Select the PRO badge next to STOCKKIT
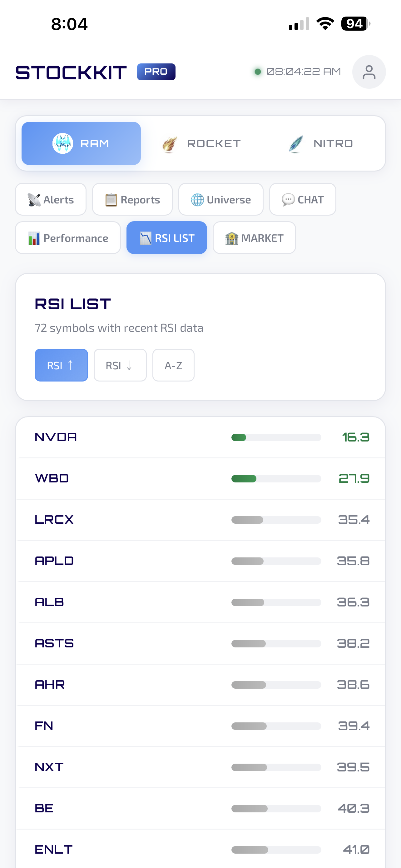 coord(156,72)
